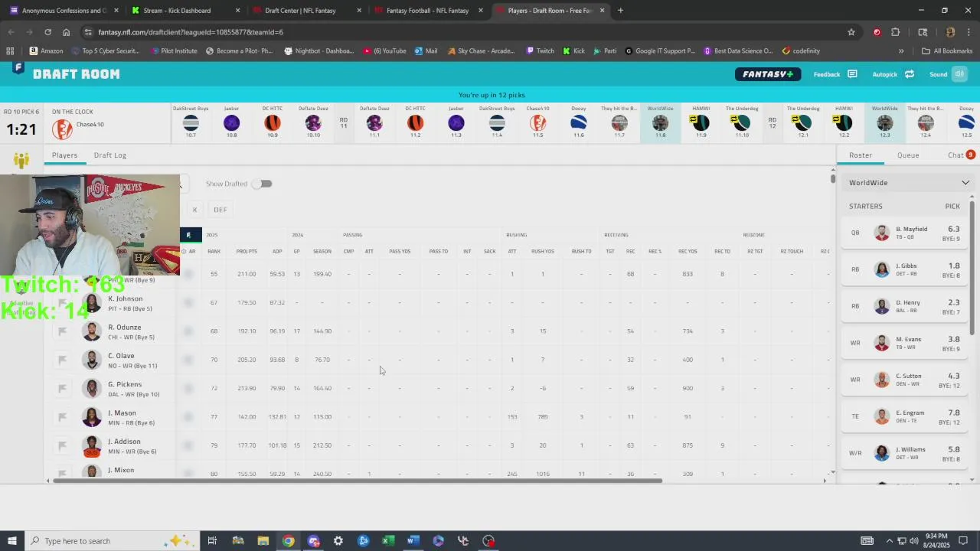Click the roster panel vertical scrollbar
Viewport: 980px width, 551px height.
pos(972,268)
